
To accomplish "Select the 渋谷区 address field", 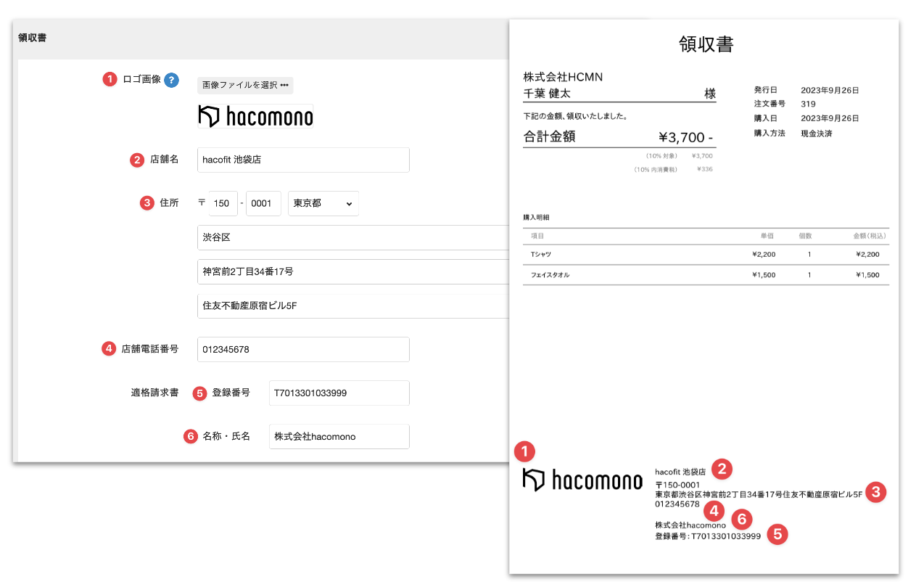I will tap(352, 237).
